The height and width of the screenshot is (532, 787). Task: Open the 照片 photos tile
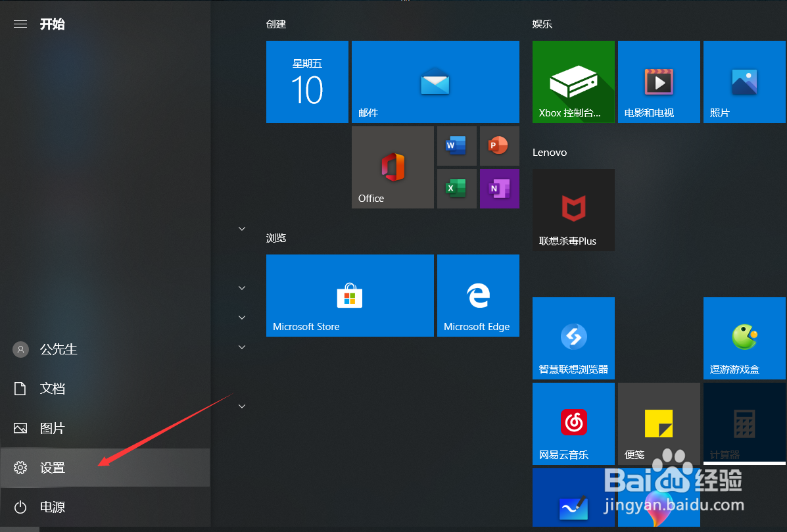[745, 82]
